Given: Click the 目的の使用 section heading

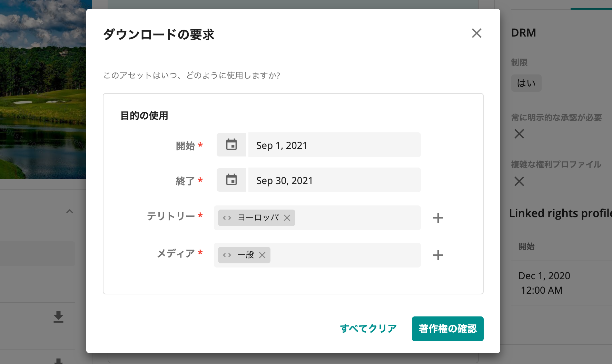Looking at the screenshot, I should click(144, 116).
